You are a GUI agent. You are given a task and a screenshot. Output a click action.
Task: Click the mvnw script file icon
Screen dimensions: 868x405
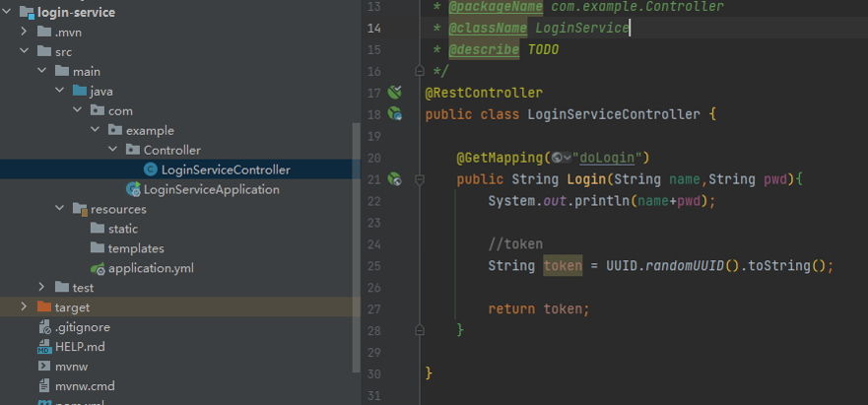44,367
